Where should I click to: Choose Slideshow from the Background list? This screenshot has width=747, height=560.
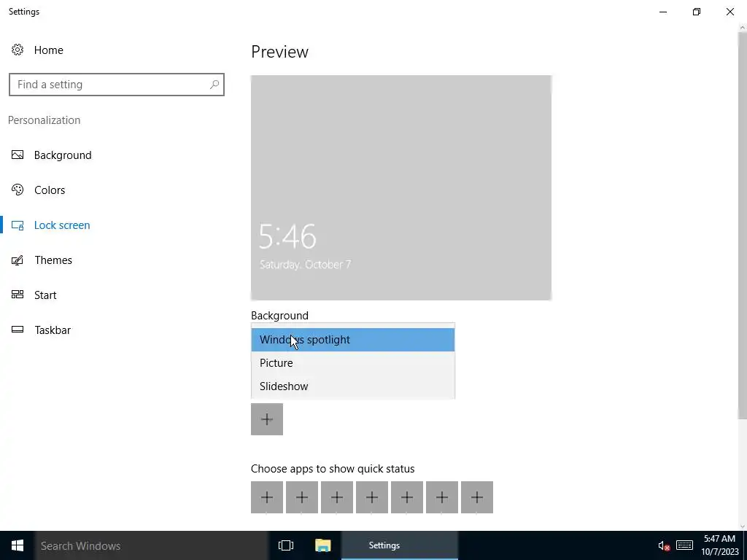pos(352,386)
